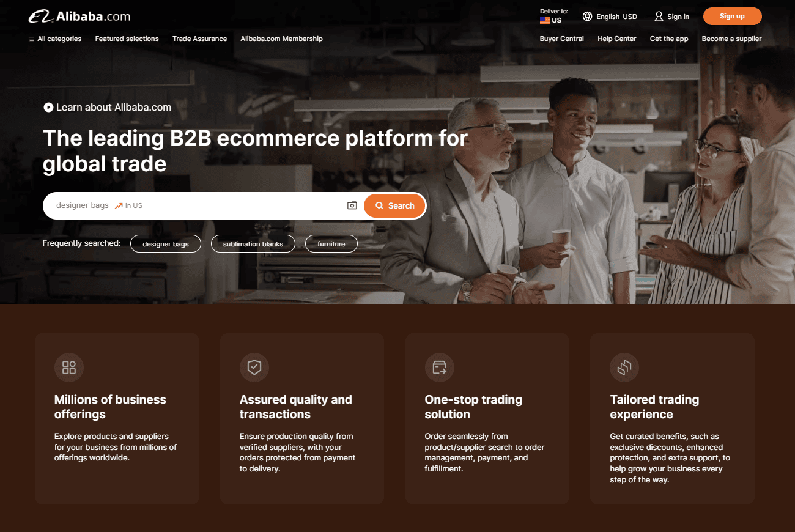
Task: Click the camera icon for image search
Action: coord(352,205)
